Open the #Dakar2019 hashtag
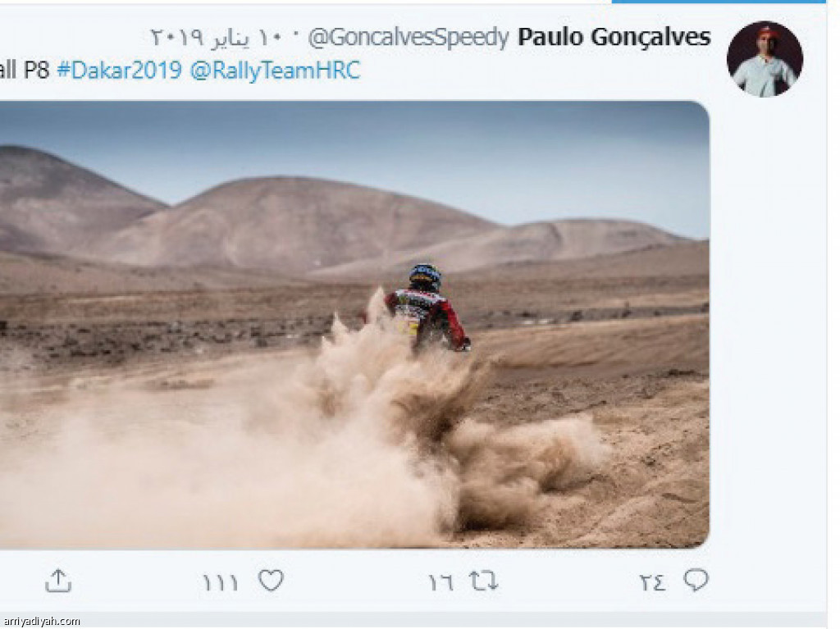The width and height of the screenshot is (840, 629). click(x=120, y=71)
